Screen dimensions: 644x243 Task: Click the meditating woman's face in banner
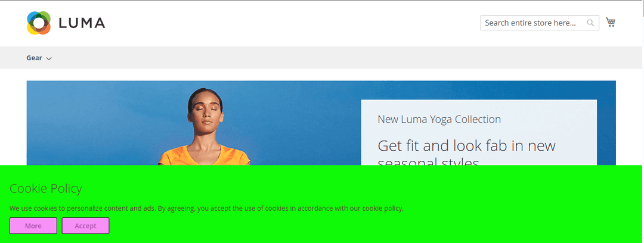(206, 114)
